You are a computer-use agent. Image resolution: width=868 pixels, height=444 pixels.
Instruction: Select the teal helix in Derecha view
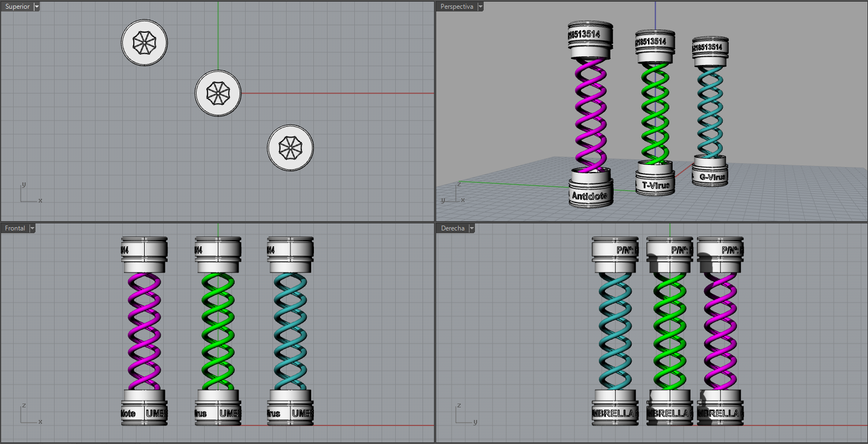pyautogui.click(x=615, y=331)
